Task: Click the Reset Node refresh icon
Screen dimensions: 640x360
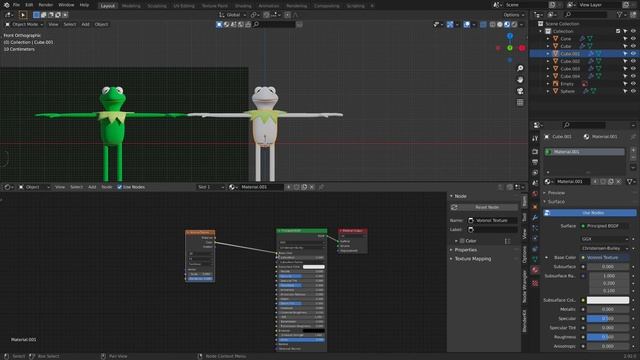Action: click(x=454, y=207)
